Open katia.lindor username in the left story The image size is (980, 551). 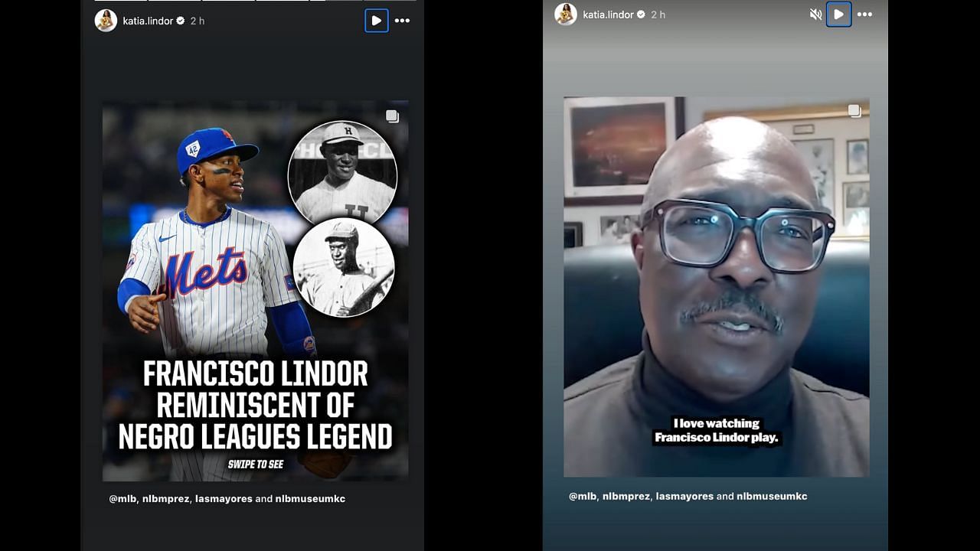click(x=148, y=21)
